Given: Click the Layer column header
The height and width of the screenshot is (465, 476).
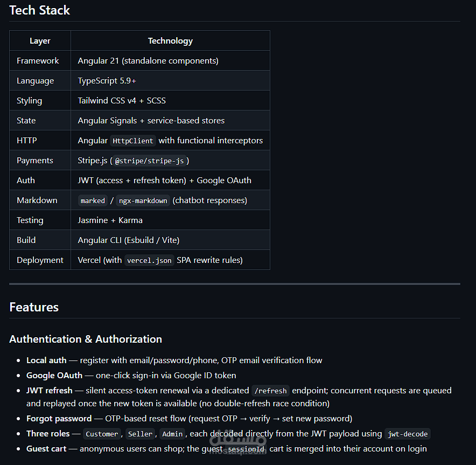Looking at the screenshot, I should point(40,40).
